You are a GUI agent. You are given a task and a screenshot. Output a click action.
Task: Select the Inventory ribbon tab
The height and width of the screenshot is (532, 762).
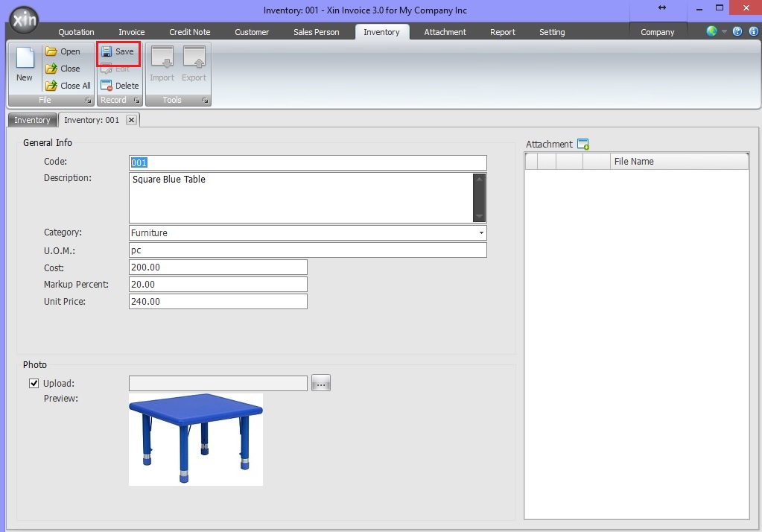[381, 32]
